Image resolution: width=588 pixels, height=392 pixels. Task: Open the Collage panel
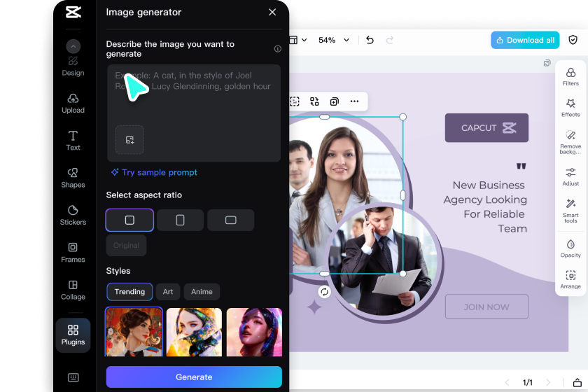tap(73, 290)
